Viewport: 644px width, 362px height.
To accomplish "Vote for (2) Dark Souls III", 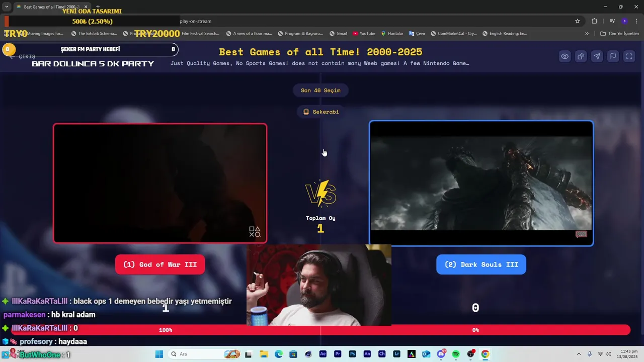I will (x=481, y=264).
